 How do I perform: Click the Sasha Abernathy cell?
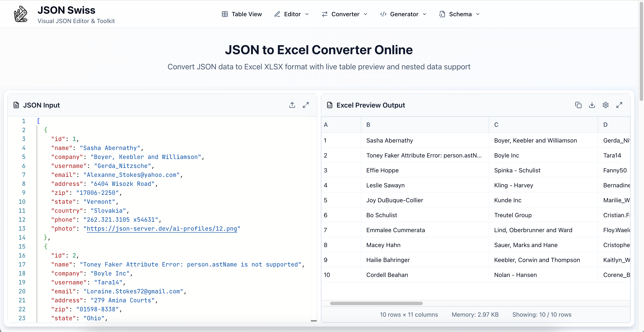click(390, 140)
